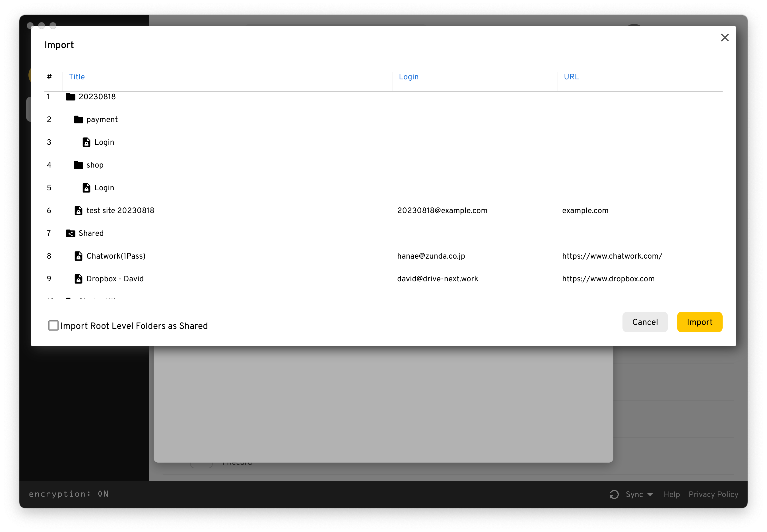Click test site 20230818 record icon

78,211
